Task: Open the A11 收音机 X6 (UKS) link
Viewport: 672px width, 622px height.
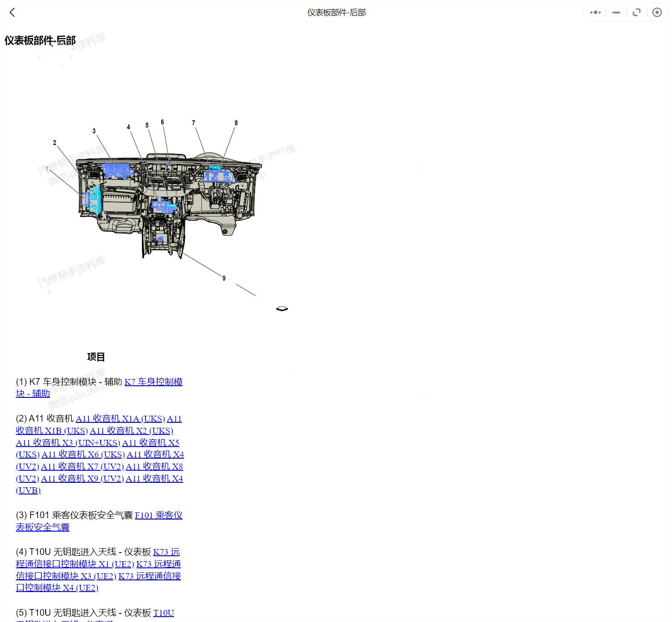Action: [83, 455]
